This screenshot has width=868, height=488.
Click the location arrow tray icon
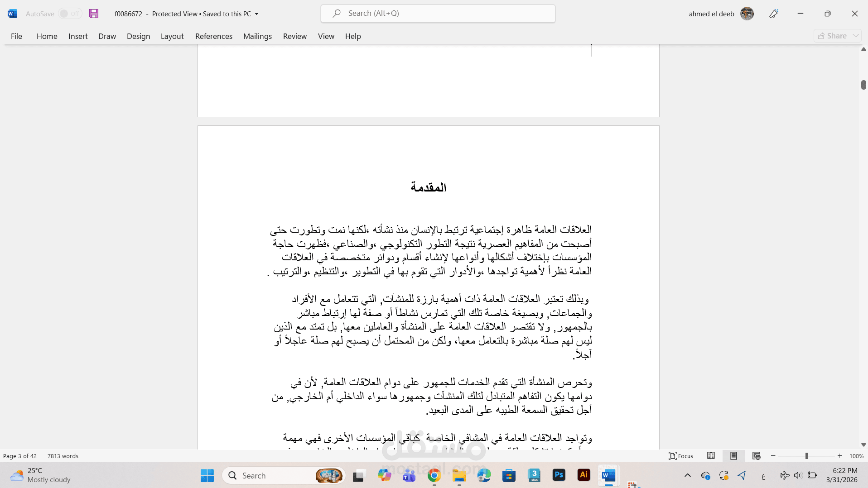742,475
